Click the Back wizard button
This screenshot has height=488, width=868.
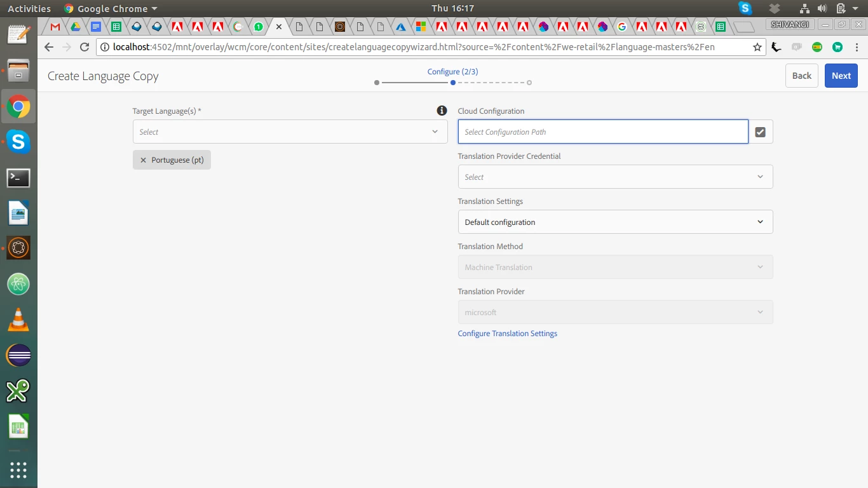(x=801, y=76)
